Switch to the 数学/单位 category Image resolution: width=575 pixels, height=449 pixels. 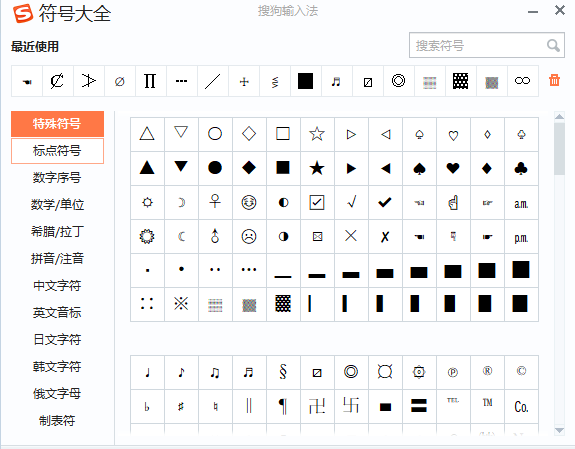tap(57, 204)
